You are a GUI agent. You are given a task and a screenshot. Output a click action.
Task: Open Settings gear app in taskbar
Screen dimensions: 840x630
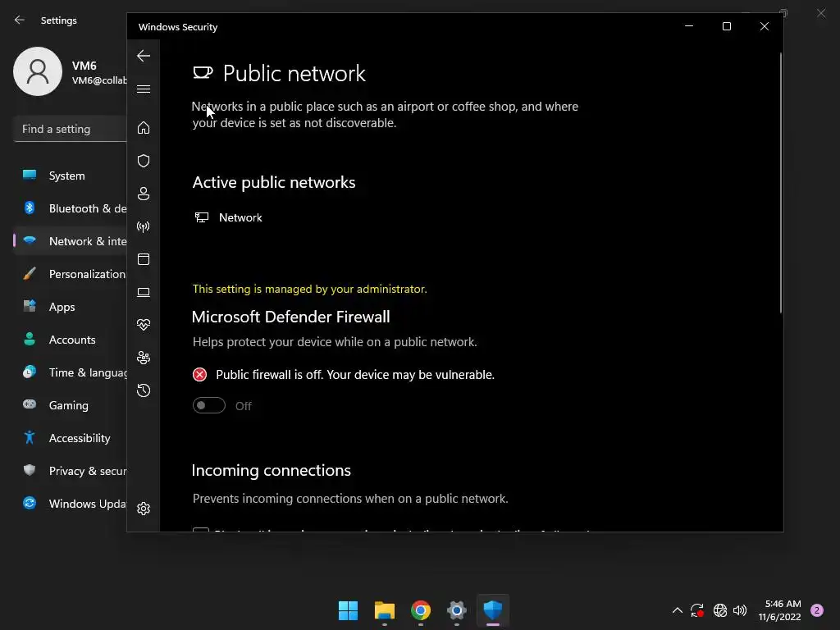456,610
